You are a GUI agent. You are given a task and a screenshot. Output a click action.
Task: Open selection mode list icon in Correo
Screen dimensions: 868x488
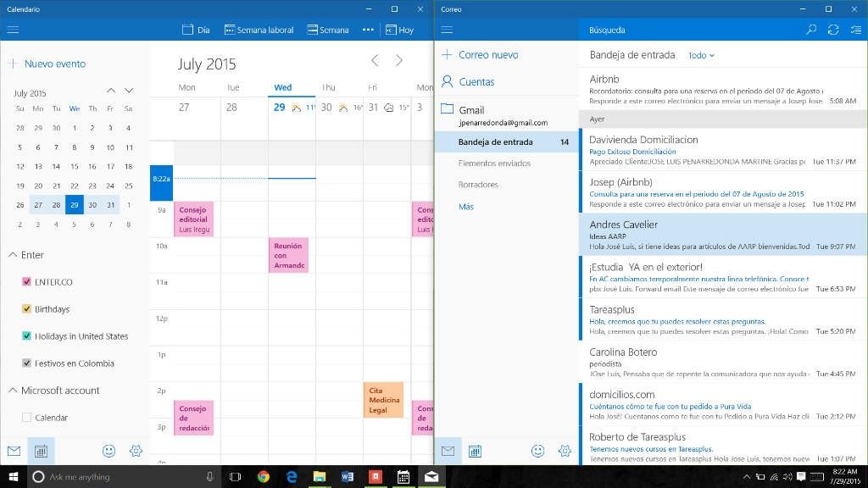(x=855, y=30)
